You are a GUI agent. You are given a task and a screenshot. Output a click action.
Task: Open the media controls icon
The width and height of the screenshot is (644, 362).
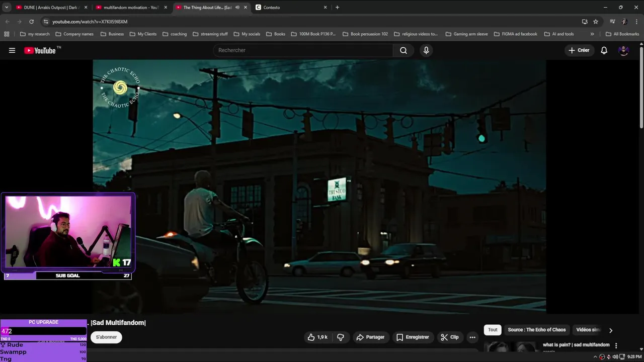(612, 22)
